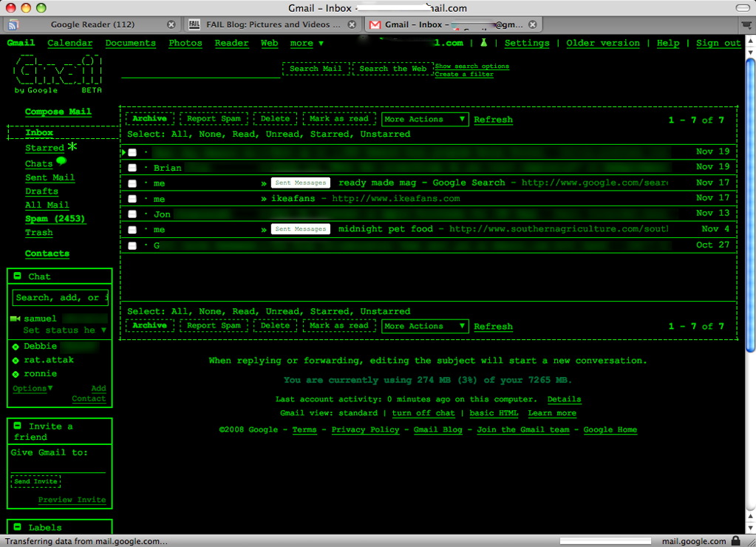Click the top Archive button

(x=149, y=119)
